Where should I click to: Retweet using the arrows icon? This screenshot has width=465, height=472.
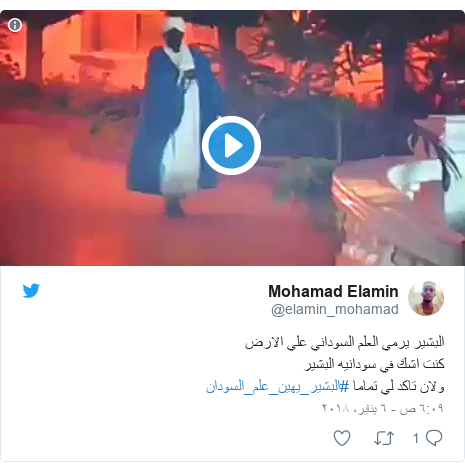pyautogui.click(x=384, y=438)
